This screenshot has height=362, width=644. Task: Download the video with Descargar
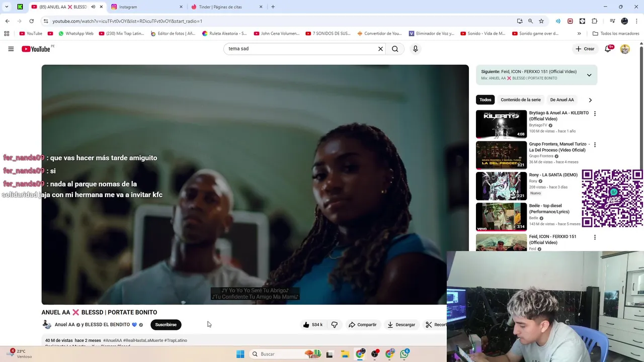[x=401, y=325]
